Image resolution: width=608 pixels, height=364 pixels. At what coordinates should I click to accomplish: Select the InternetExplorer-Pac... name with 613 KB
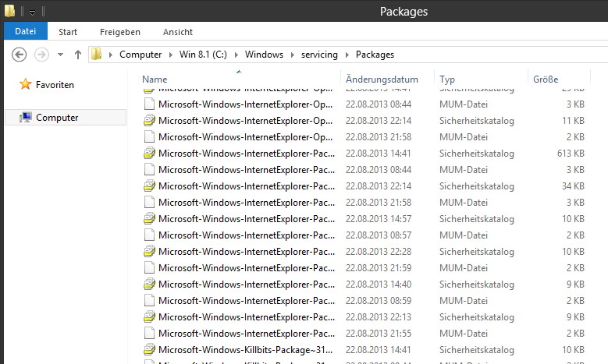[x=247, y=154]
